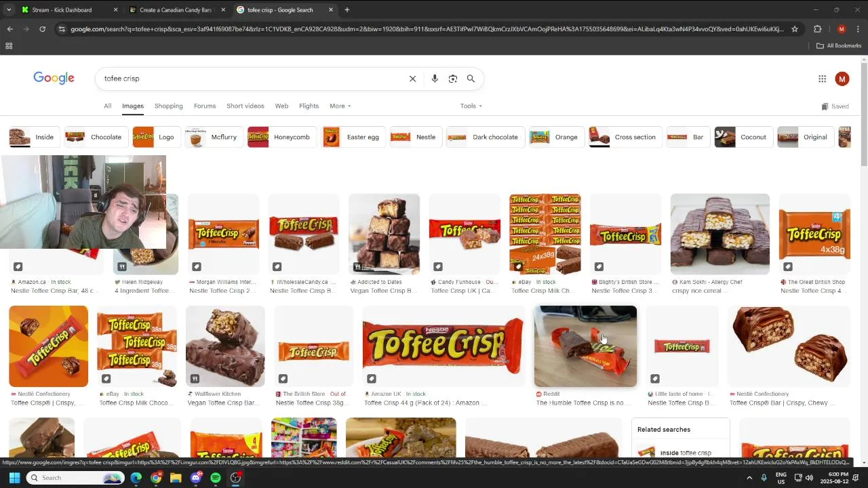Image resolution: width=868 pixels, height=488 pixels.
Task: Clear the search box with the X icon
Action: [x=412, y=79]
